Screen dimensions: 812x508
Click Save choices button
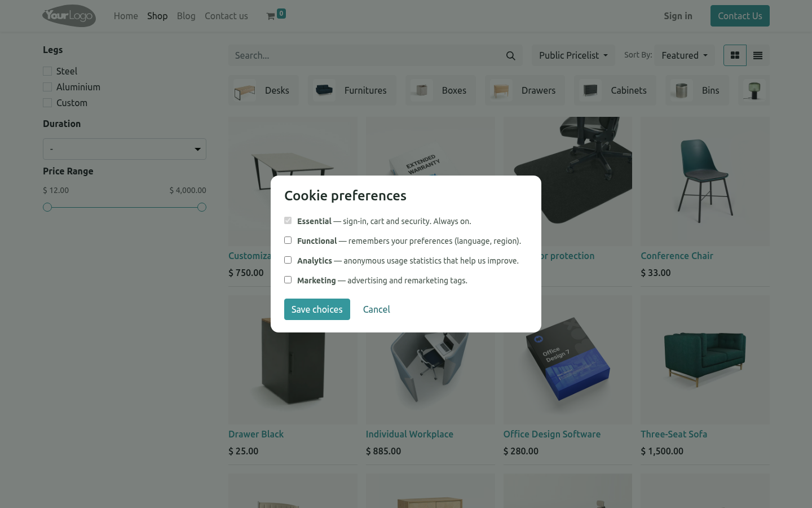(x=317, y=309)
